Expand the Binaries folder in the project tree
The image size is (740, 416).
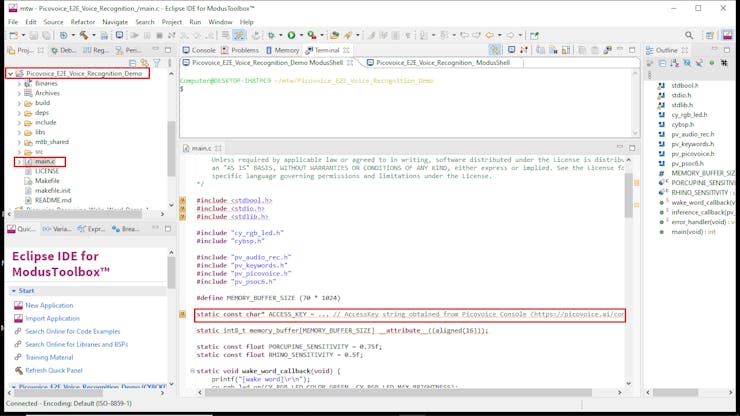[x=19, y=84]
